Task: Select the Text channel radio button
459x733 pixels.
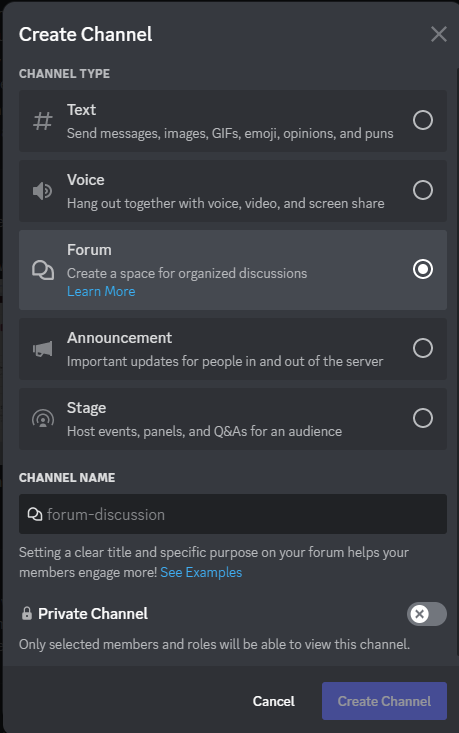Action: tap(423, 120)
